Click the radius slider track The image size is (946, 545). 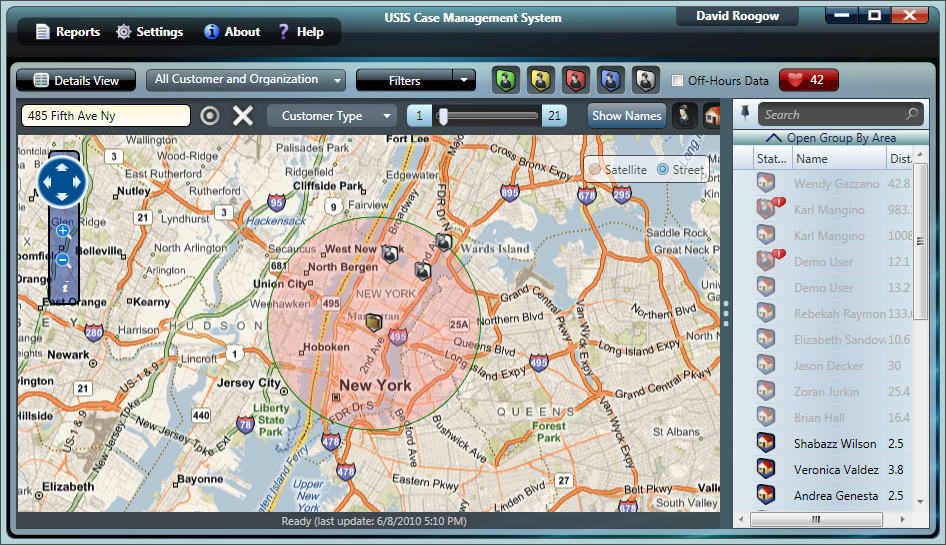point(490,116)
